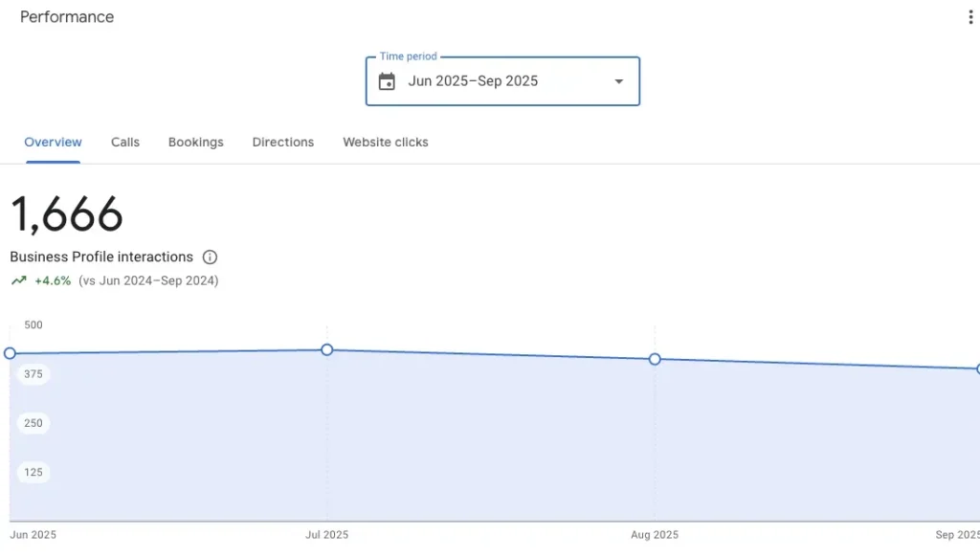Viewport: 980px width, 558px height.
Task: Switch to the Overview tab
Action: tap(53, 142)
